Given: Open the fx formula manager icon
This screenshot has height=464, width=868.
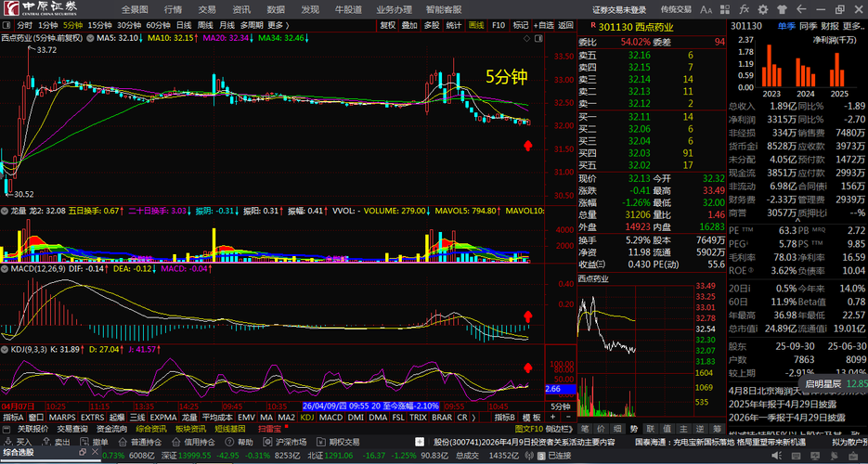Looking at the screenshot, I should [745, 9].
